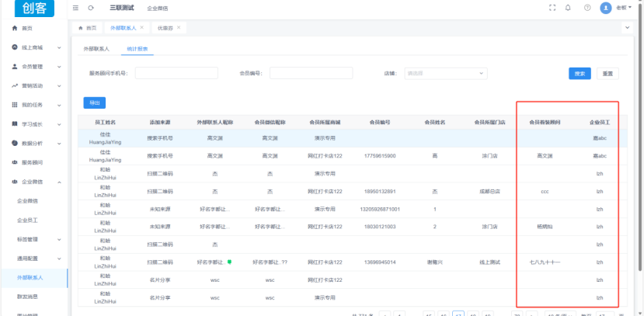Open the tabs overflow dropdown arrow
644x316 pixels.
click(x=627, y=27)
